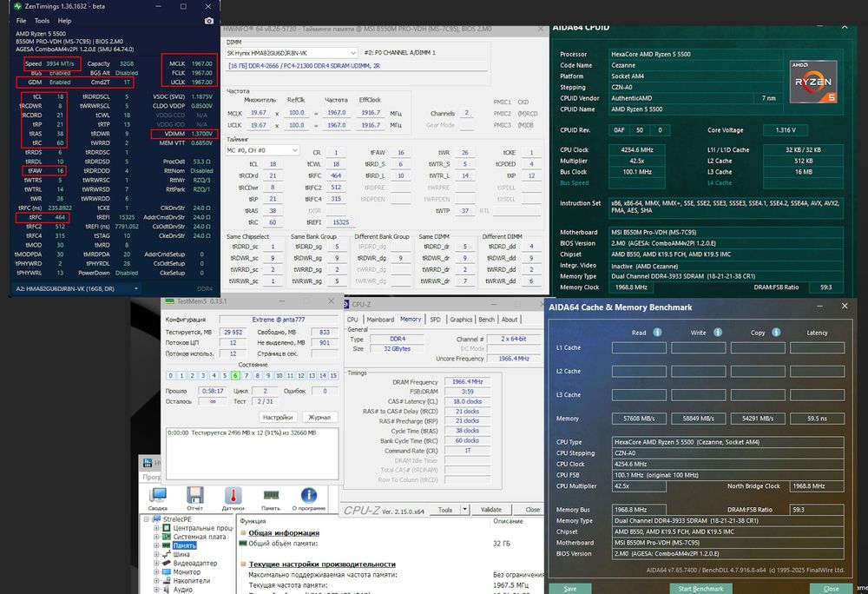Image resolution: width=868 pixels, height=594 pixels.
Task: Click the TestMem5 log text area
Action: click(x=253, y=453)
